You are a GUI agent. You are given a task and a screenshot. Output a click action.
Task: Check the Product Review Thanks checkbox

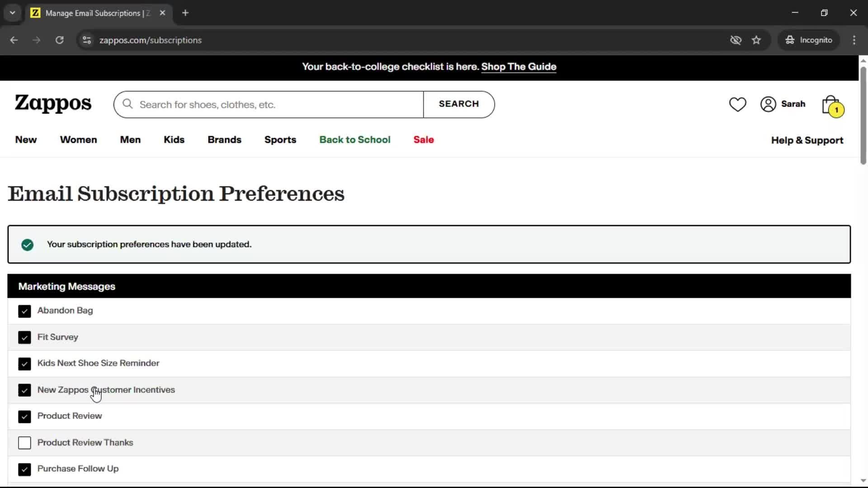(x=24, y=443)
